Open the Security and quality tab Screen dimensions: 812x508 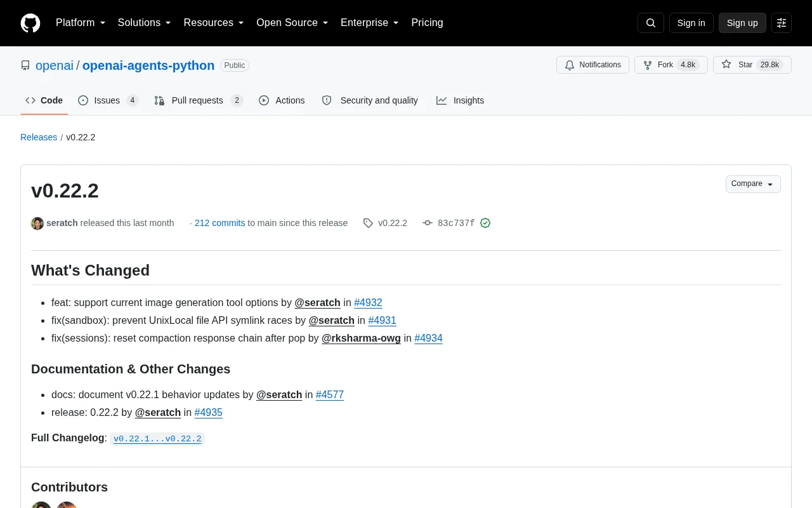(x=370, y=100)
